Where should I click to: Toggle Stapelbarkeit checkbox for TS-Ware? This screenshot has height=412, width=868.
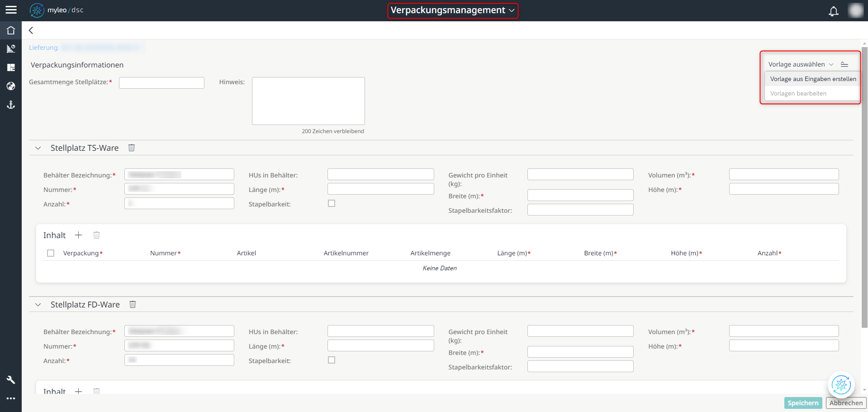click(332, 203)
